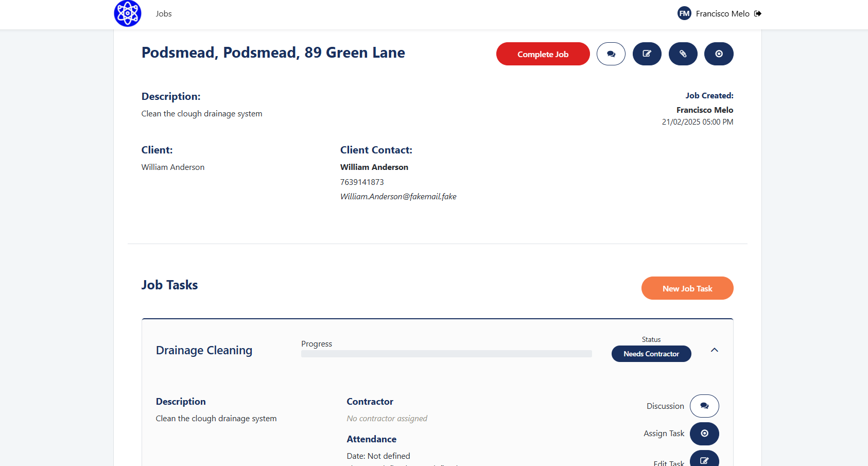Open the job discussion chat icon
This screenshot has width=868, height=466.
611,54
